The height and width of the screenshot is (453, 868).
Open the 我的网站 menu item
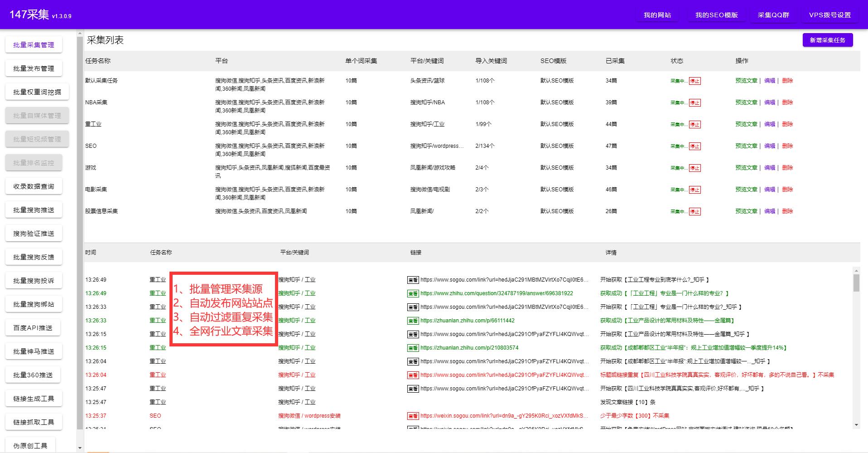[x=656, y=15]
